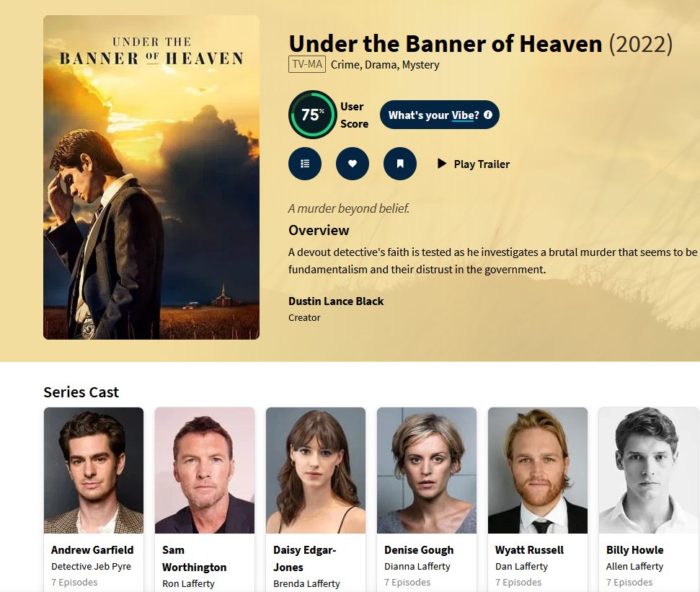View Daisy Edgar-Jones's cast photo
The width and height of the screenshot is (700, 592).
(316, 470)
